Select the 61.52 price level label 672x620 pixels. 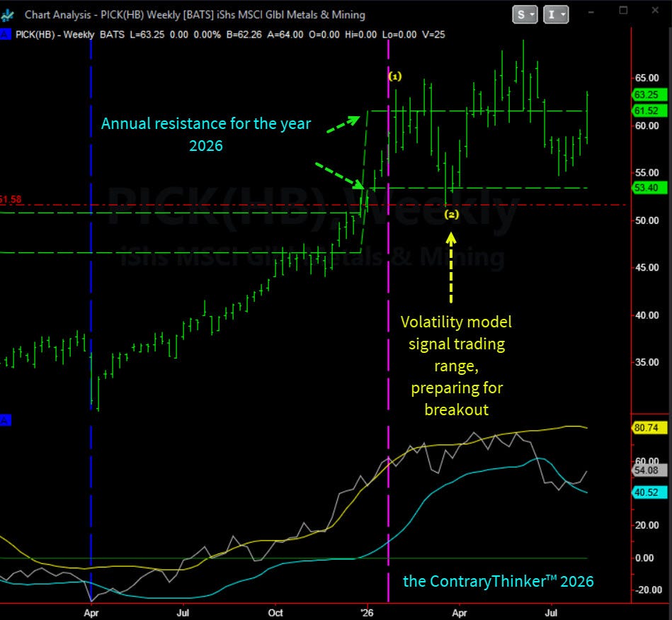coord(649,111)
